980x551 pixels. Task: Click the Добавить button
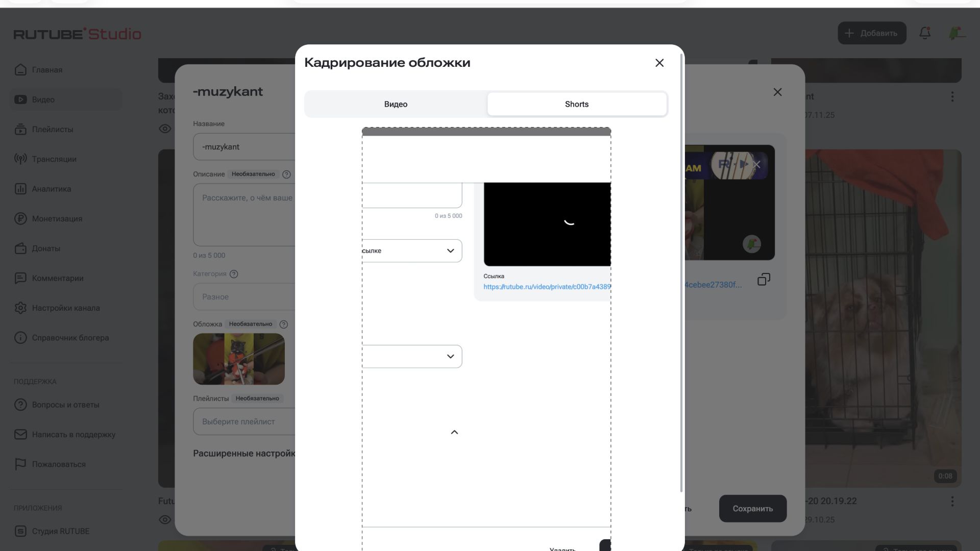click(871, 33)
